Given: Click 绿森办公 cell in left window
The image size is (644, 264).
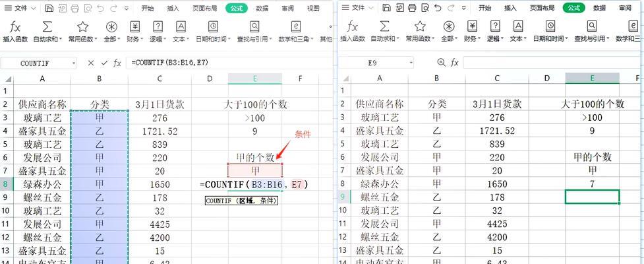Looking at the screenshot, I should point(42,184).
